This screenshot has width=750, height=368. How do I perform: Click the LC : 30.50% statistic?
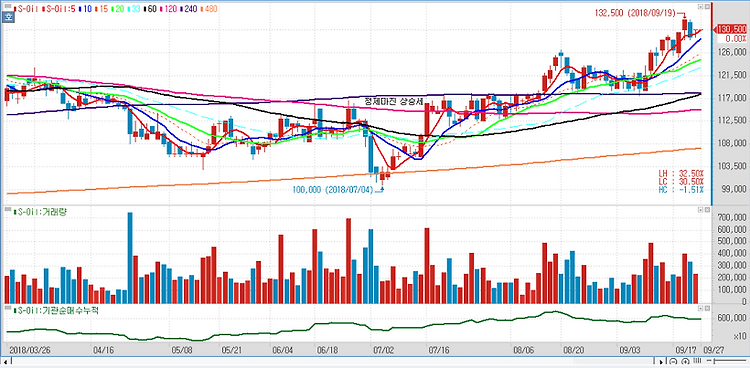point(681,181)
